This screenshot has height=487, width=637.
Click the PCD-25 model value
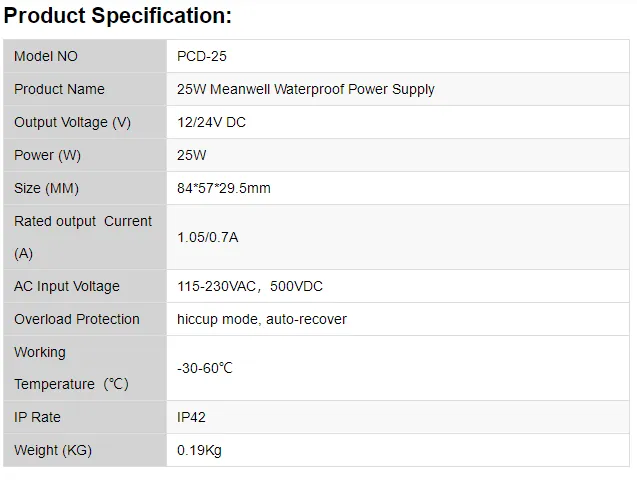pos(202,56)
